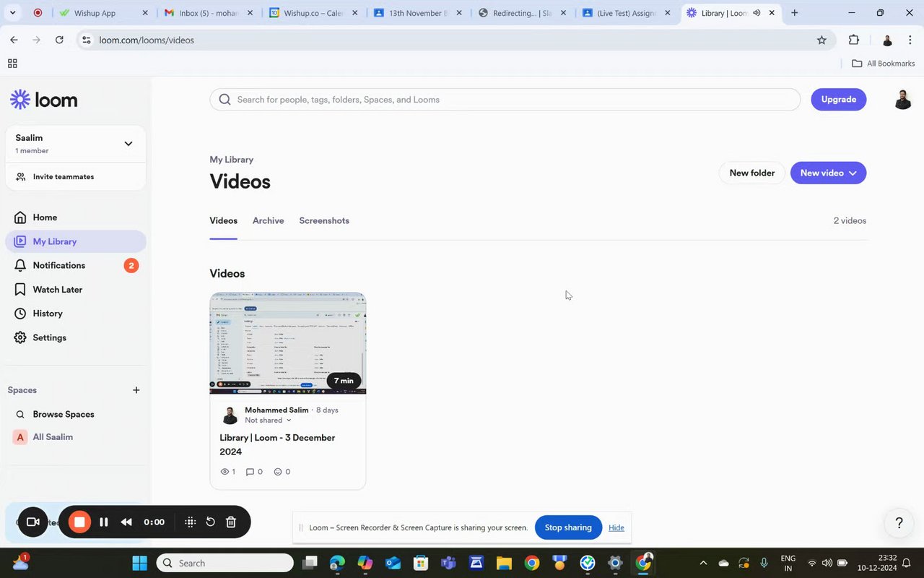Switch to the Archive tab
Screen dimensions: 924x578
pyautogui.click(x=268, y=220)
